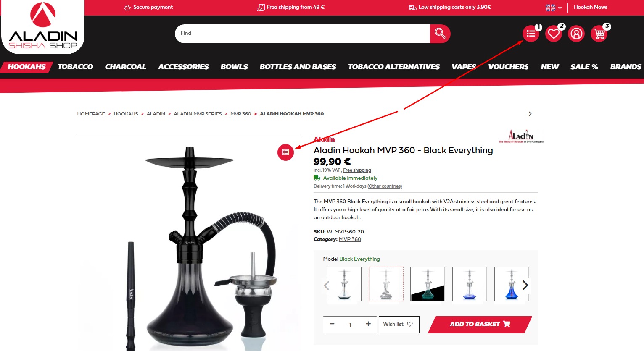Click the Aladin brand logo beside title
The width and height of the screenshot is (644, 351).
pos(521,136)
